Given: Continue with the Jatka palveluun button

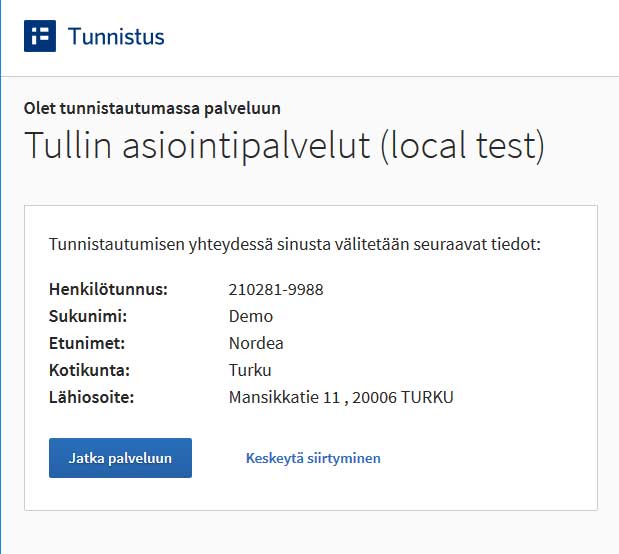Looking at the screenshot, I should [120, 458].
